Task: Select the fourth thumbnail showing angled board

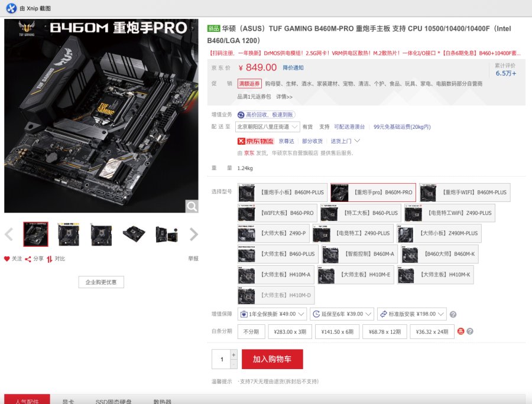Action: coord(134,234)
